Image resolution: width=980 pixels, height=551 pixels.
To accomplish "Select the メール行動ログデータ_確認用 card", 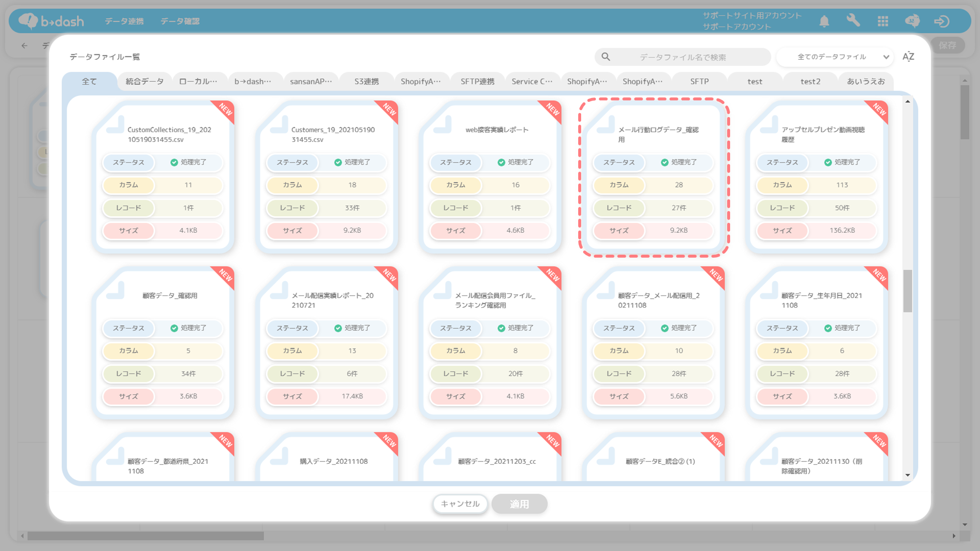I will 654,177.
